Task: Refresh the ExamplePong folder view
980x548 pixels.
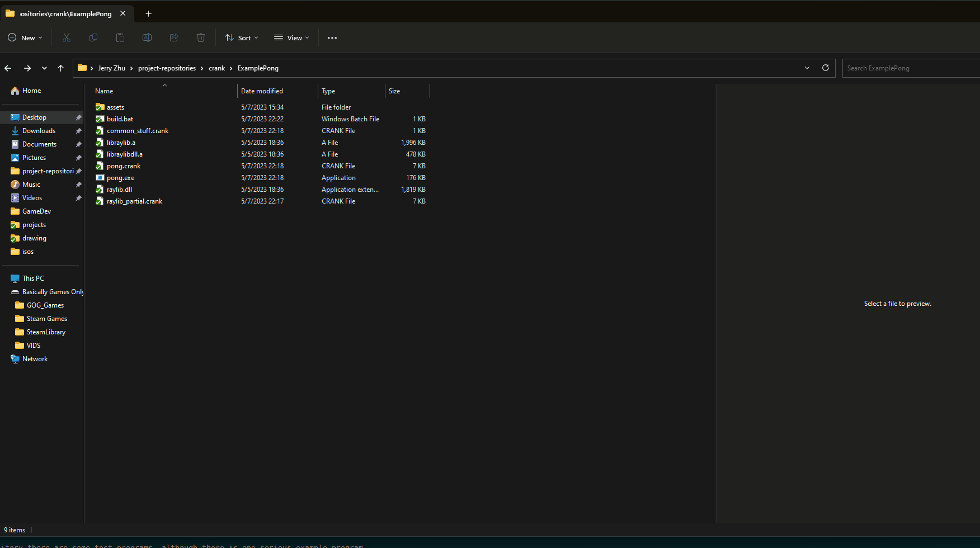Action: [825, 68]
